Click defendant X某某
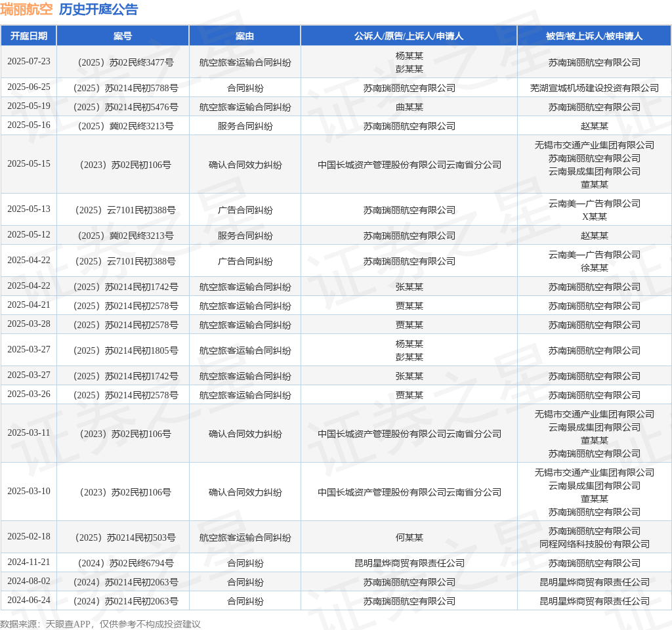This screenshot has width=672, height=630. [x=594, y=217]
